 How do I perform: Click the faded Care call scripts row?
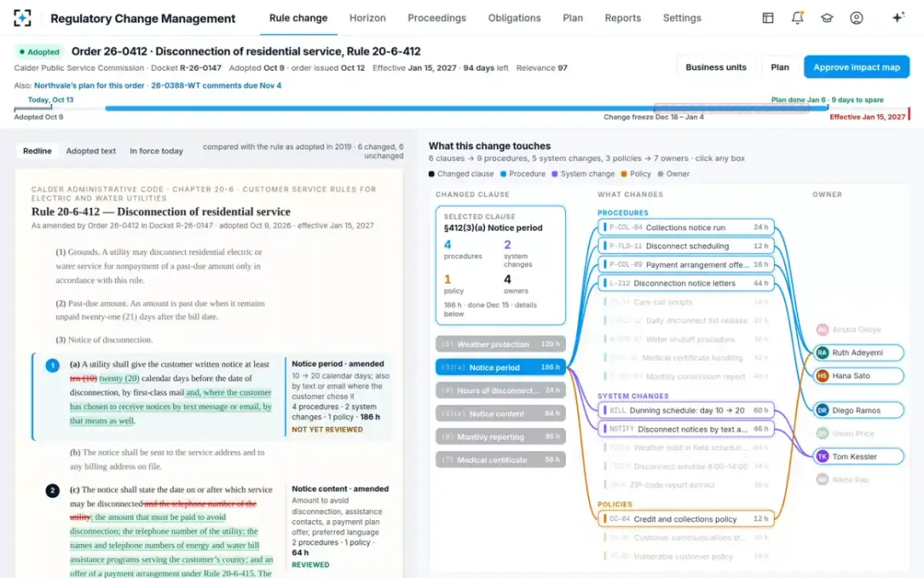click(686, 302)
